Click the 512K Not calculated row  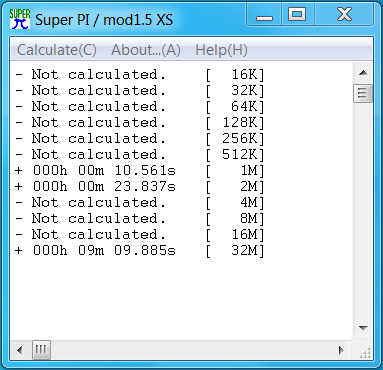pyautogui.click(x=140, y=155)
